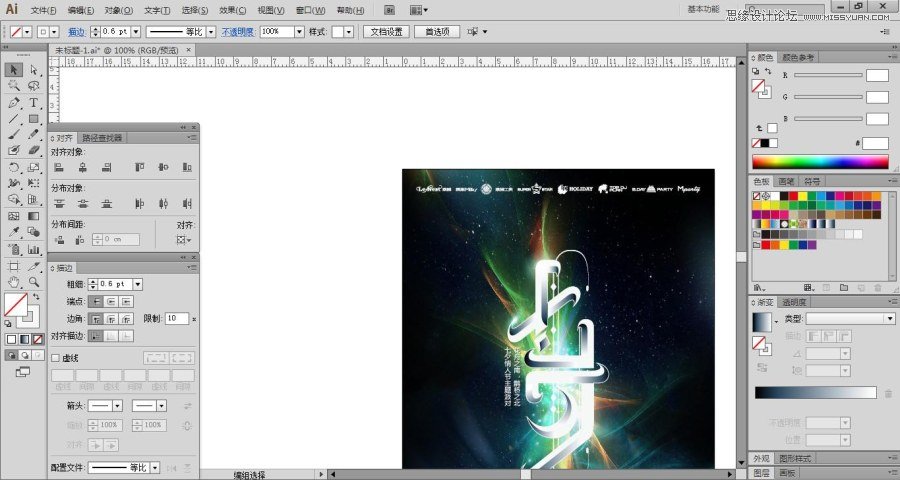Select the Type tool
Viewport: 900px width, 480px height.
[34, 103]
